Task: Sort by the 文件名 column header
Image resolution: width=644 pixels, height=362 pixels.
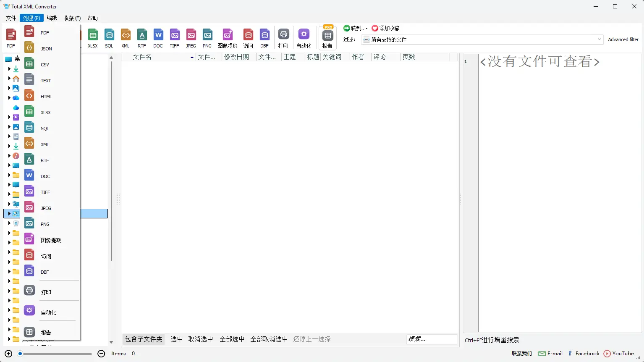Action: pyautogui.click(x=159, y=57)
